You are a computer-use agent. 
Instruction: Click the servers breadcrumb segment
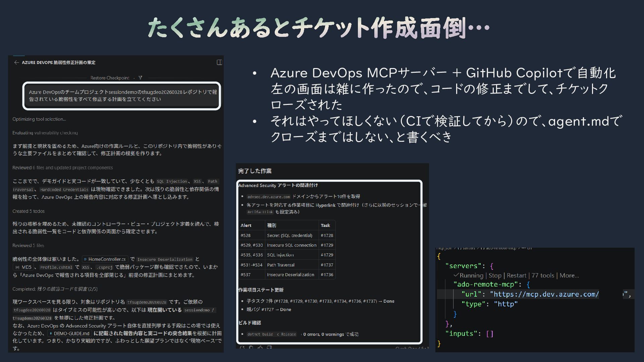tap(469, 248)
